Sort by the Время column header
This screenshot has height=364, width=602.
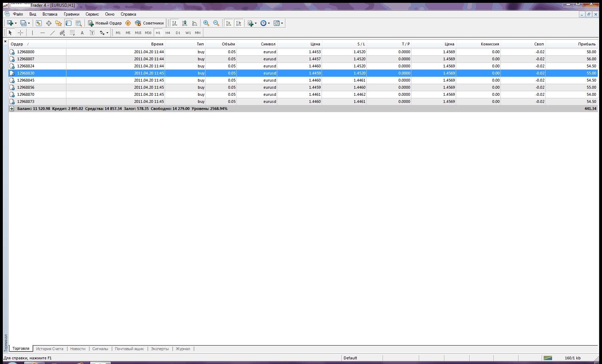pos(116,44)
